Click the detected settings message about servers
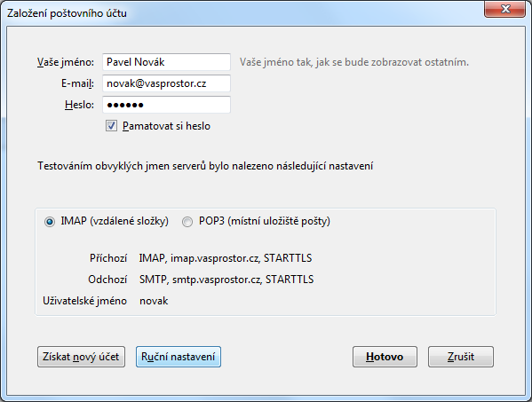The width and height of the screenshot is (532, 402). [x=205, y=166]
